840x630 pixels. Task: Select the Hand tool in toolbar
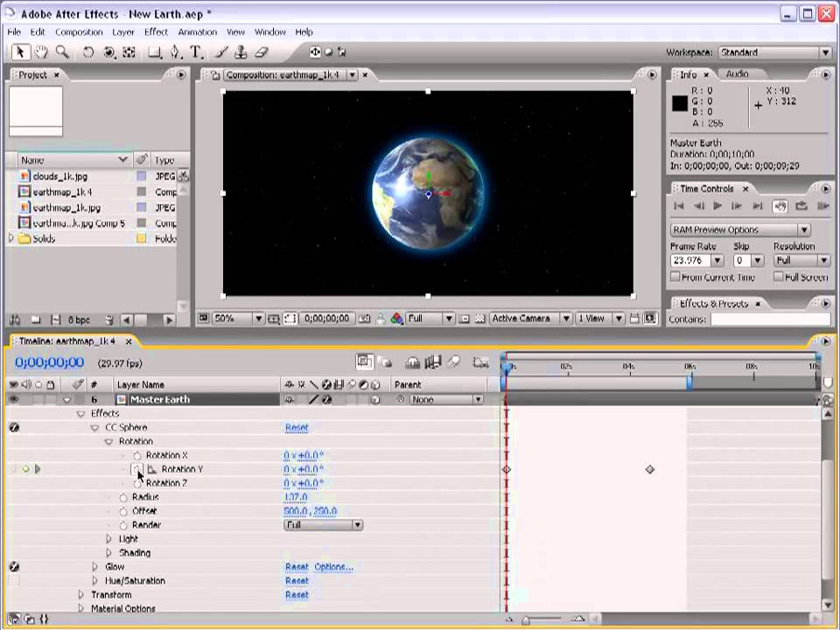[41, 52]
